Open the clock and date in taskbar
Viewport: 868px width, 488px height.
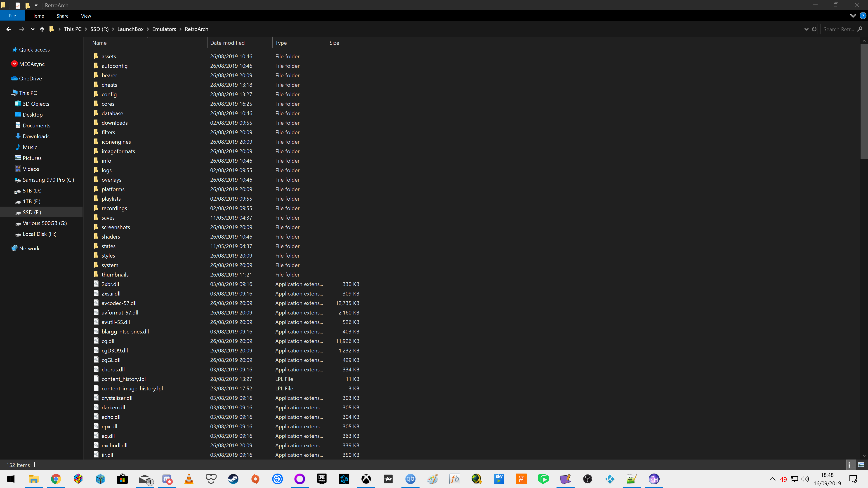pyautogui.click(x=827, y=479)
